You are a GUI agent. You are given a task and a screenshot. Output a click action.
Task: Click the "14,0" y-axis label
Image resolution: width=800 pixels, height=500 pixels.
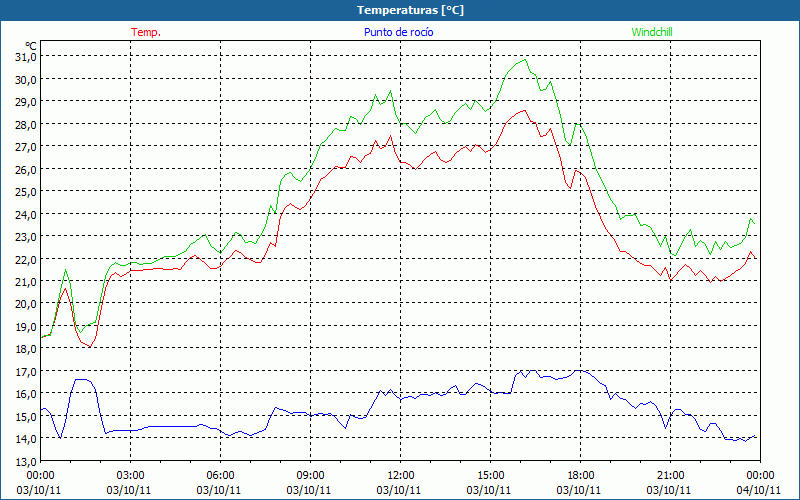(26, 438)
